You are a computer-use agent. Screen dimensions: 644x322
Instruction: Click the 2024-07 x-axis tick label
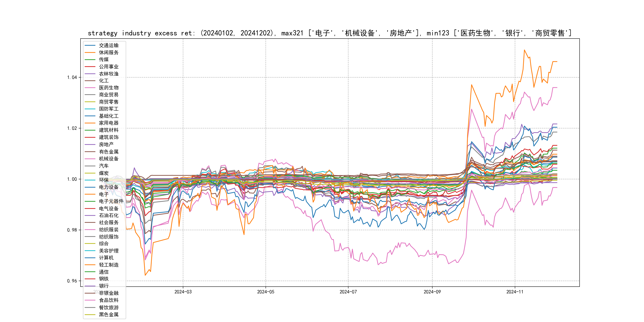point(348,292)
